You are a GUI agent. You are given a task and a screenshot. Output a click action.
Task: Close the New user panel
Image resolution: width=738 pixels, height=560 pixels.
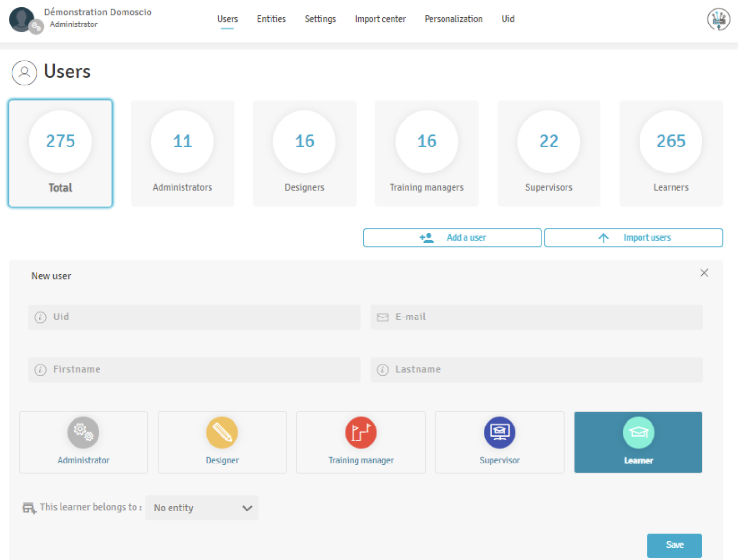coord(704,273)
